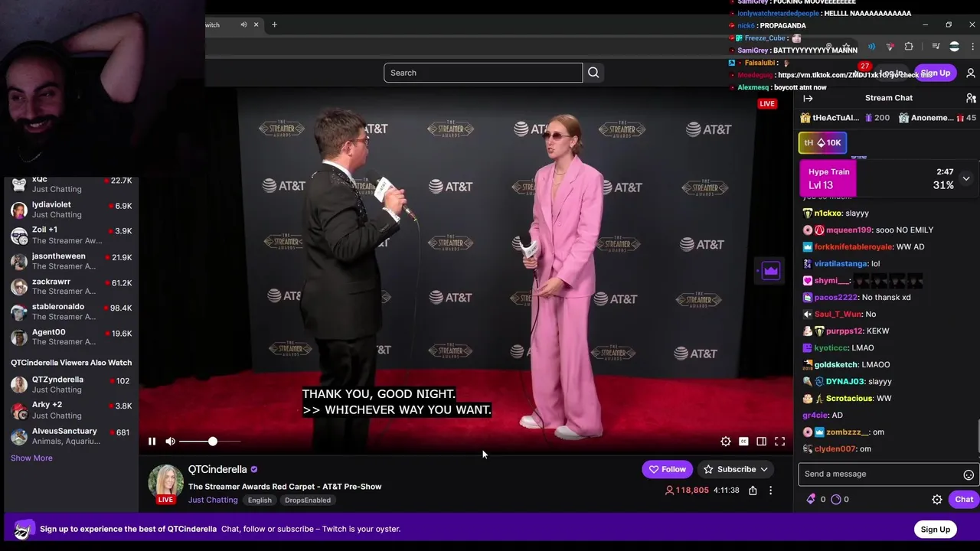The width and height of the screenshot is (980, 551).
Task: Open the jasontheween sidebar channel
Action: [x=70, y=261]
